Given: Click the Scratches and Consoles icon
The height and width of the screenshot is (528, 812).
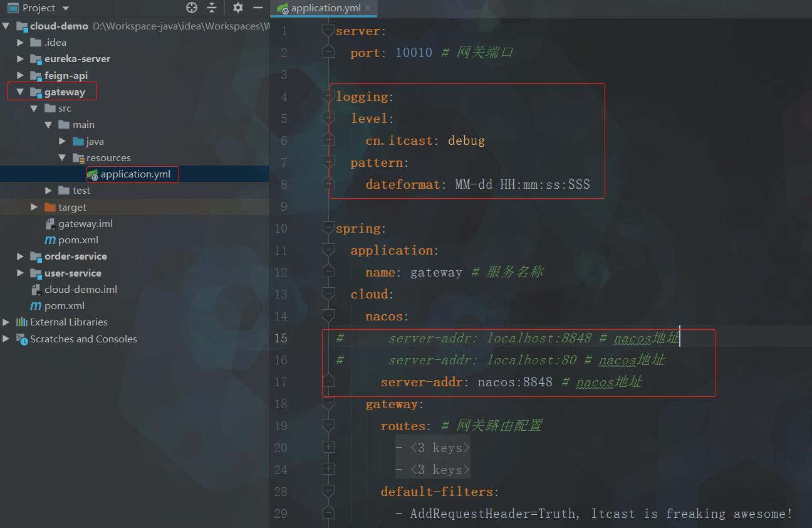Looking at the screenshot, I should click(22, 339).
